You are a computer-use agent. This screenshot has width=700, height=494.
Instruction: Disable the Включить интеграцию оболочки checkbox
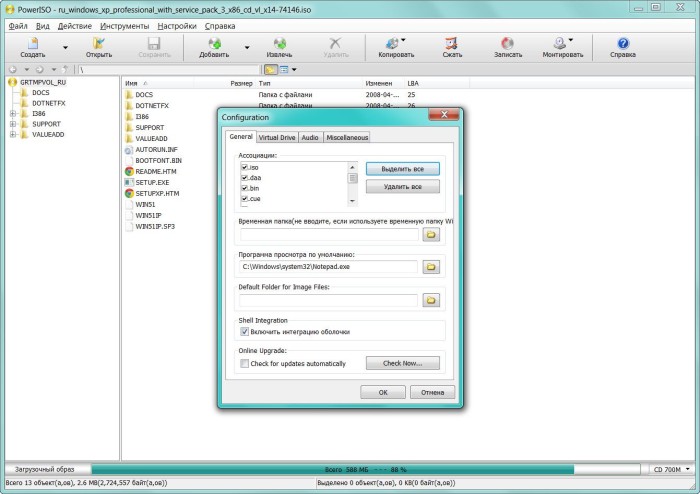click(244, 331)
